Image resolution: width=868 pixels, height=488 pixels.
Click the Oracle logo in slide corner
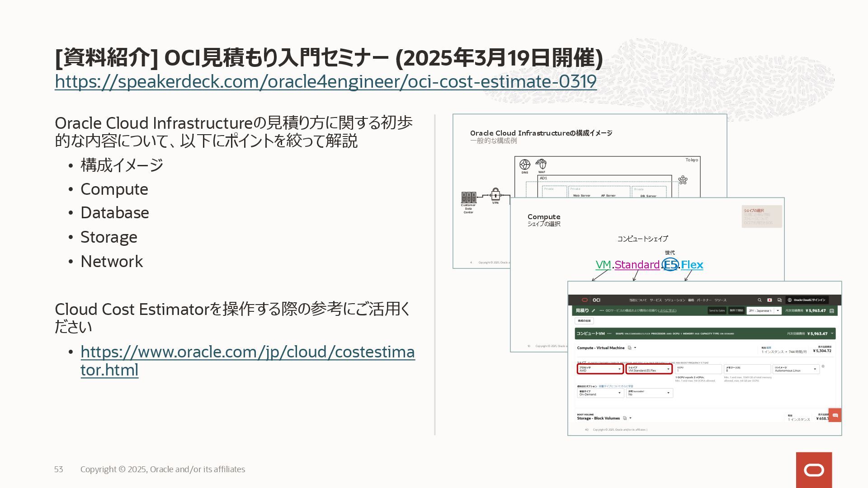tap(814, 470)
